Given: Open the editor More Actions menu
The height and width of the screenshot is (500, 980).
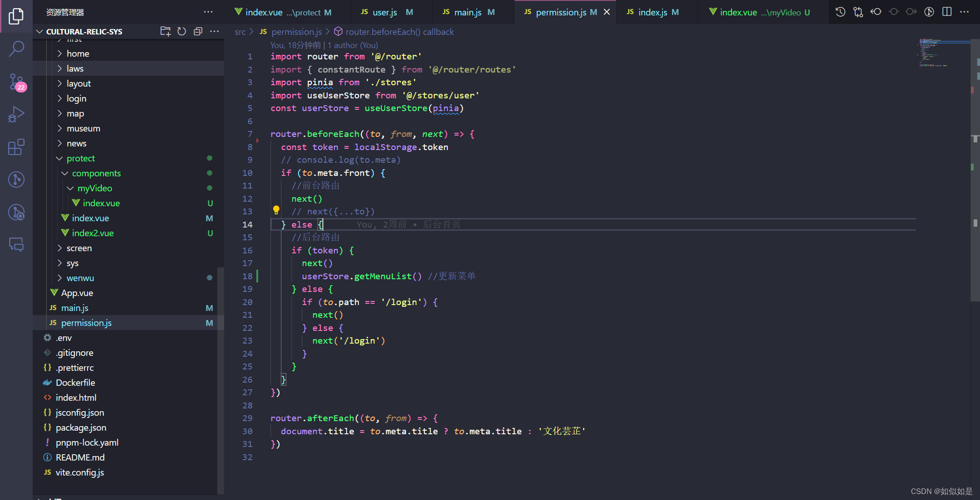Looking at the screenshot, I should [x=965, y=12].
